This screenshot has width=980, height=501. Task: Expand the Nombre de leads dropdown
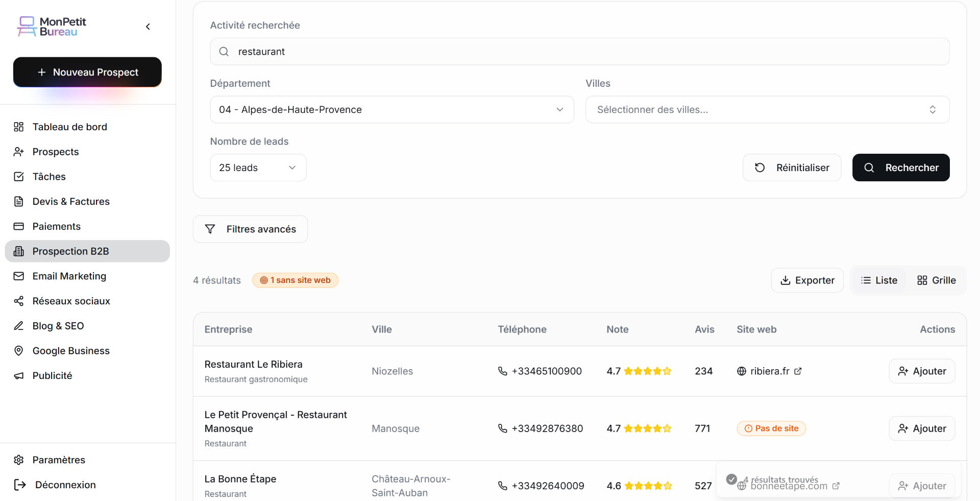coord(258,168)
